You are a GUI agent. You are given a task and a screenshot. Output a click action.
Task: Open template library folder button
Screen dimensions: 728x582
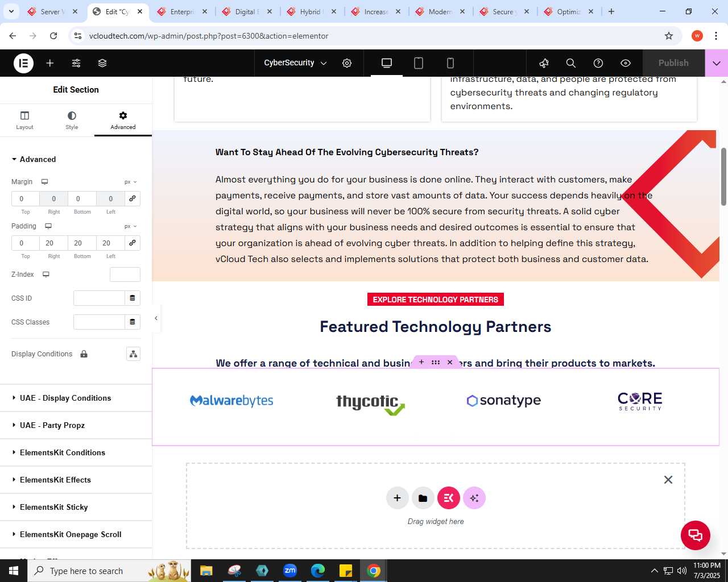(423, 498)
